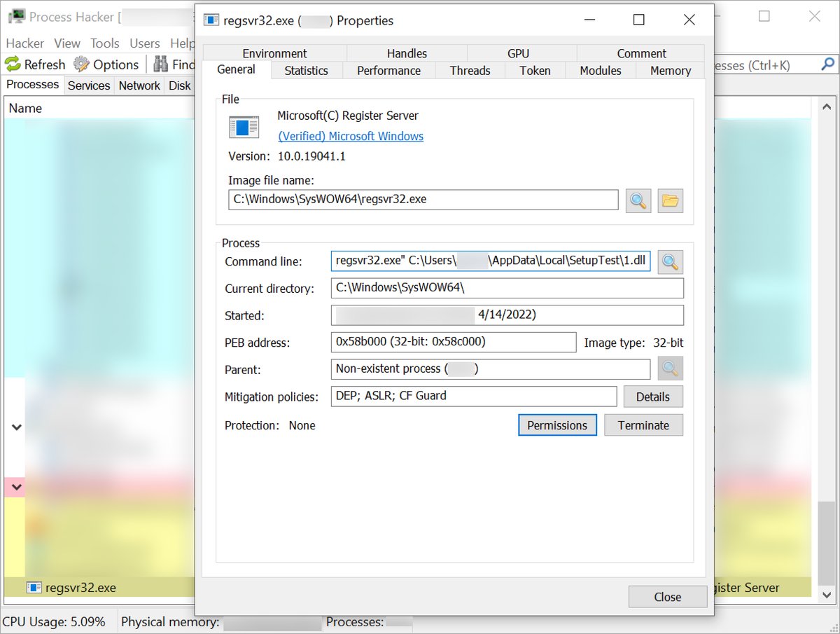Open the Memory tab
This screenshot has width=840, height=634.
tap(671, 71)
